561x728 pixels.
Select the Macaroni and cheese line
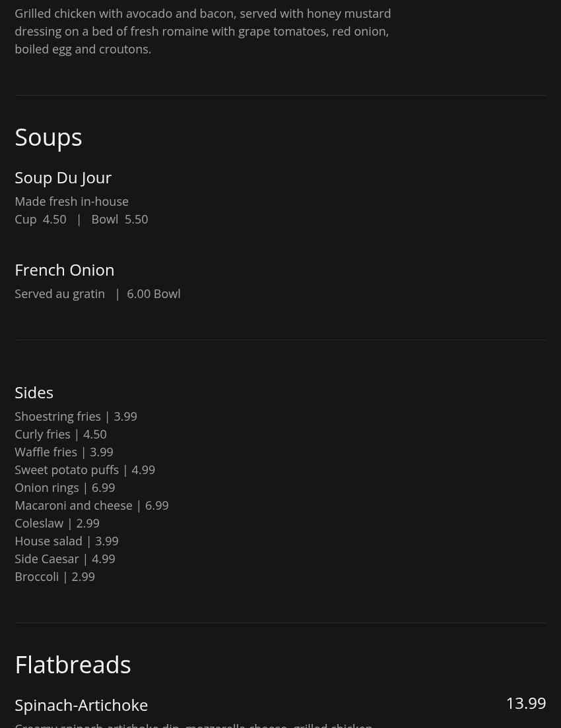pyautogui.click(x=92, y=506)
